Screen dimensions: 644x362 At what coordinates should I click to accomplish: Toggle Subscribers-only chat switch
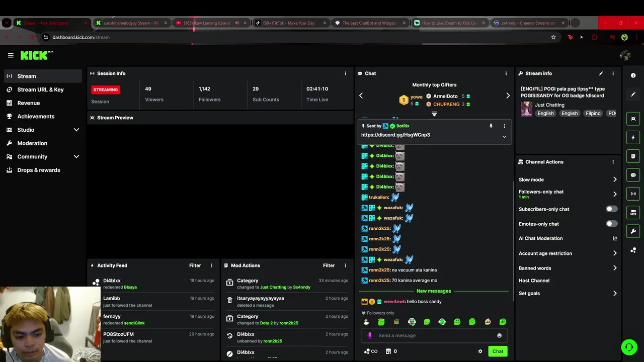[x=611, y=209]
